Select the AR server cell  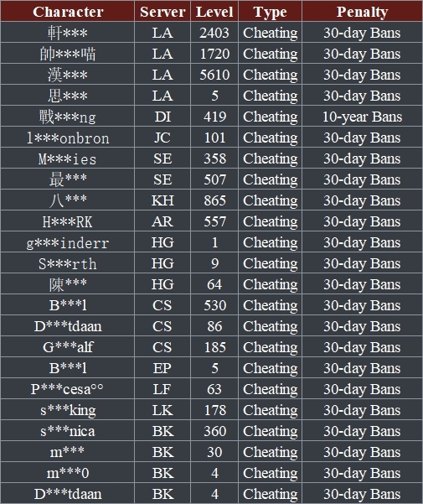(x=162, y=221)
